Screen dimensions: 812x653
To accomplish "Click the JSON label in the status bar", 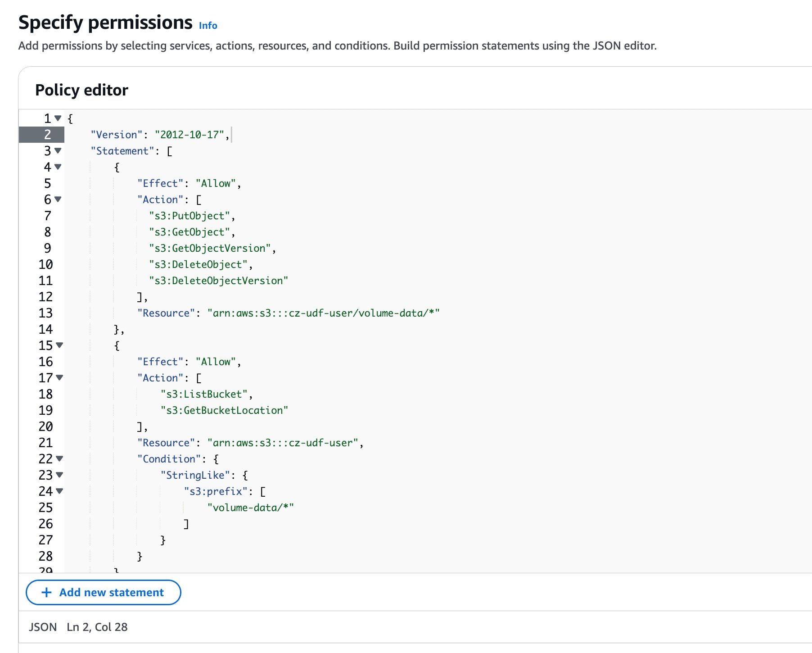I will click(43, 627).
